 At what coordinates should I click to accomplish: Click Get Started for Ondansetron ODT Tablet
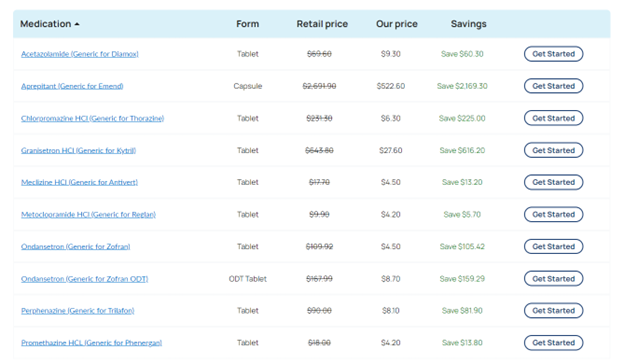pyautogui.click(x=554, y=279)
